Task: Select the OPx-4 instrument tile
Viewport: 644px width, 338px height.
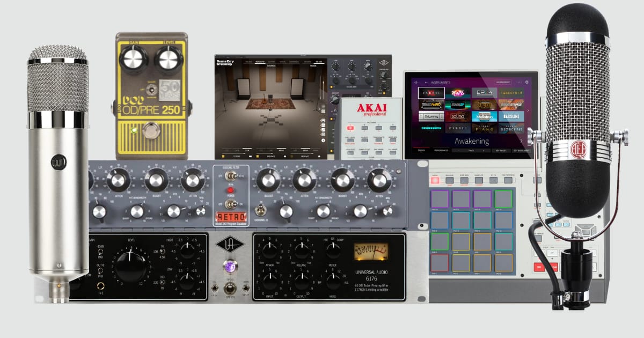Action: [485, 93]
